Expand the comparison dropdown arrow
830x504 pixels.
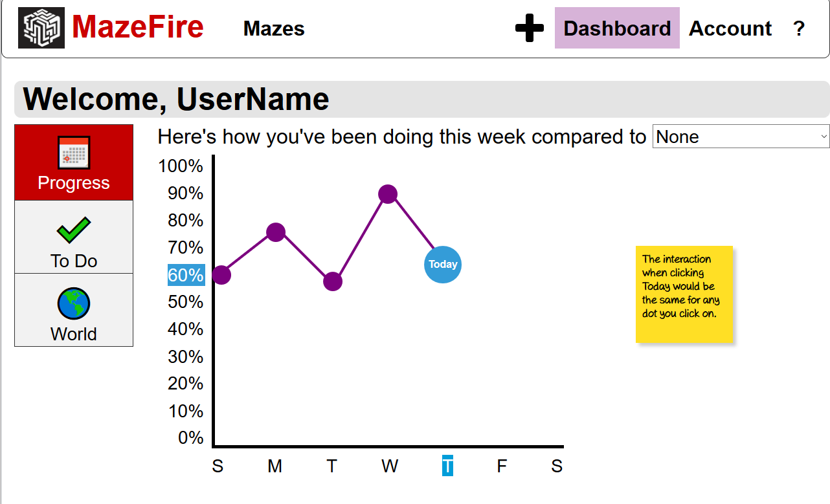pyautogui.click(x=824, y=137)
